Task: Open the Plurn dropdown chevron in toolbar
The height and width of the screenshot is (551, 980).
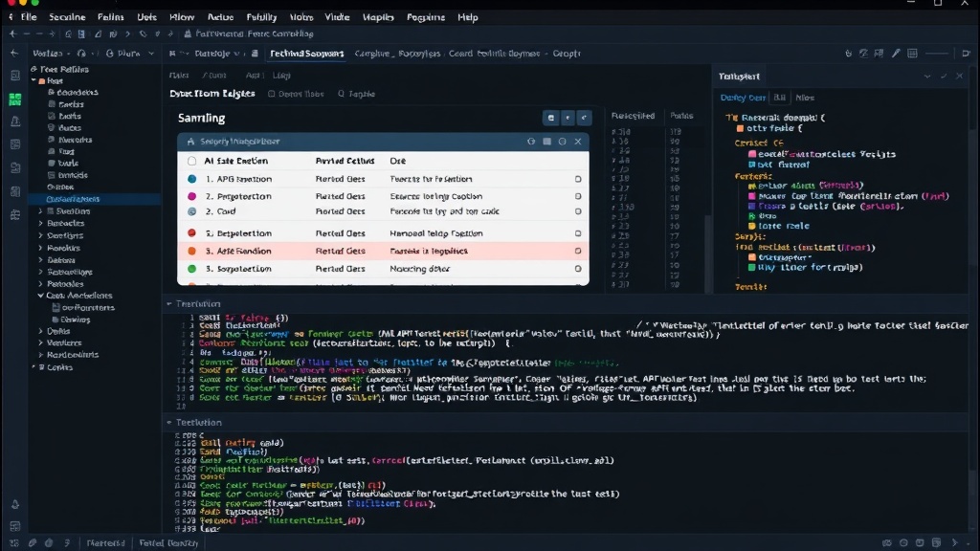Action: point(150,54)
